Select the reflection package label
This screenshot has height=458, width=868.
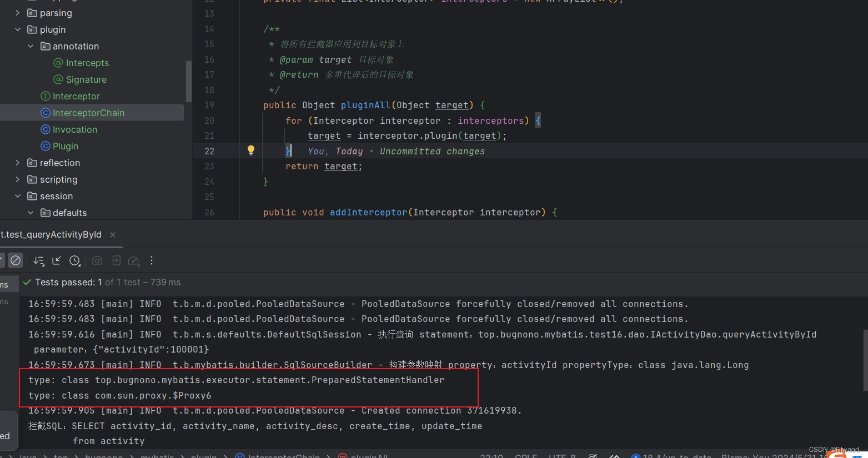coord(60,163)
